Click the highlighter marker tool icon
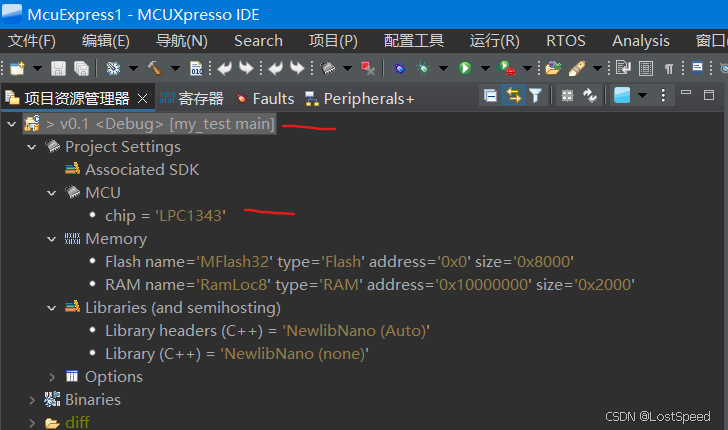This screenshot has width=728, height=430. [x=577, y=68]
